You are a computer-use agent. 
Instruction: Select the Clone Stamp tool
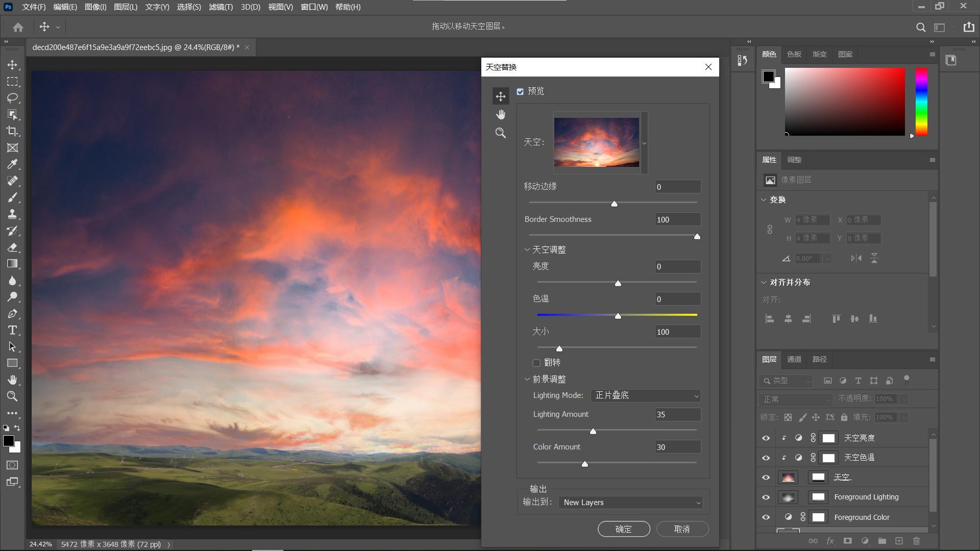(13, 214)
